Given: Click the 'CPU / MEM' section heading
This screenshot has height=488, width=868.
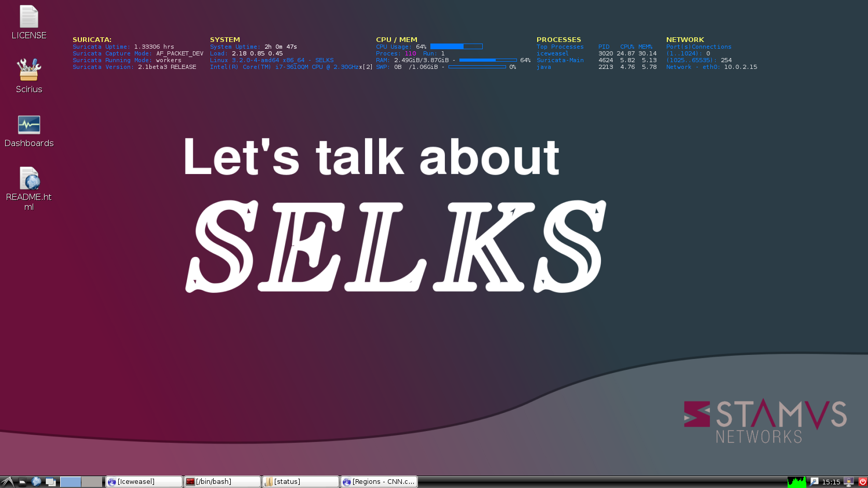Looking at the screenshot, I should 397,39.
